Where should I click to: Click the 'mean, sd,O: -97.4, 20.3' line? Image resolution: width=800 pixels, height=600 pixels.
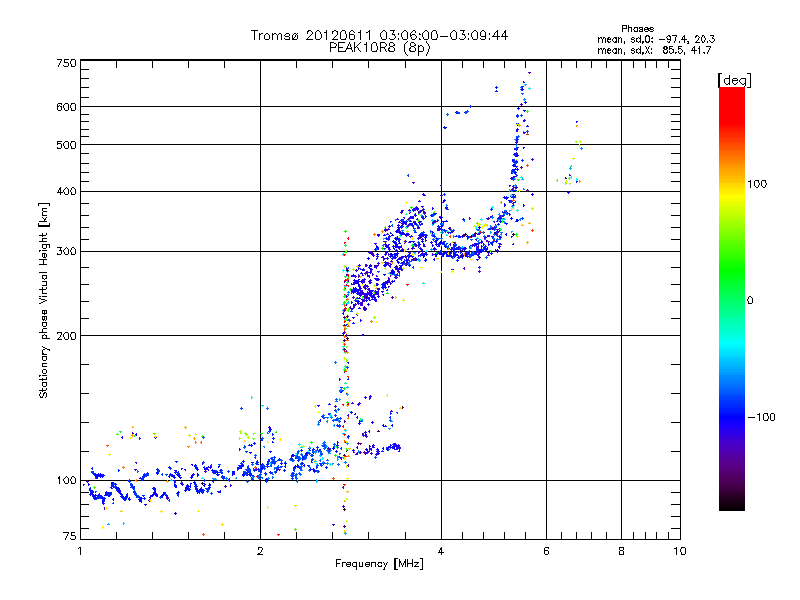(656, 39)
